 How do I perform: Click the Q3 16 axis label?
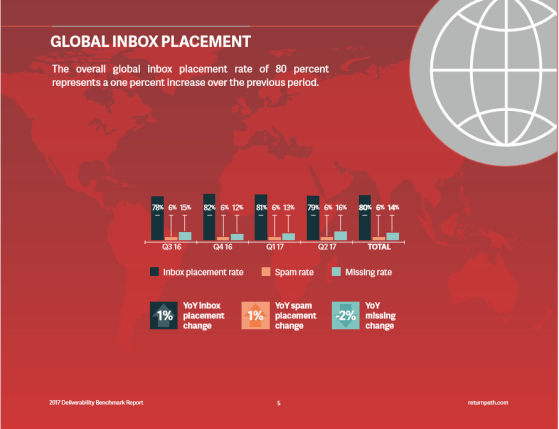click(171, 247)
